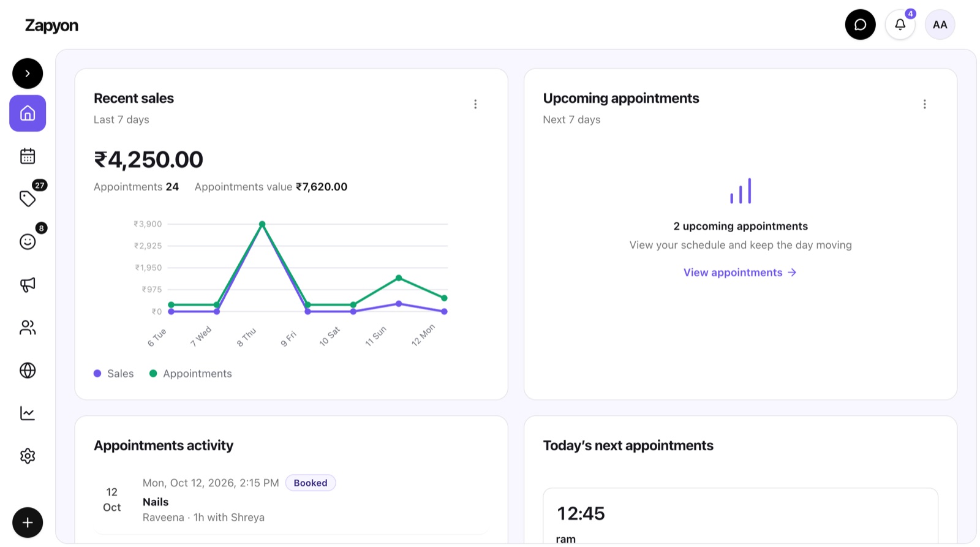Open the Team members people icon
The width and height of the screenshot is (980, 547).
[28, 328]
